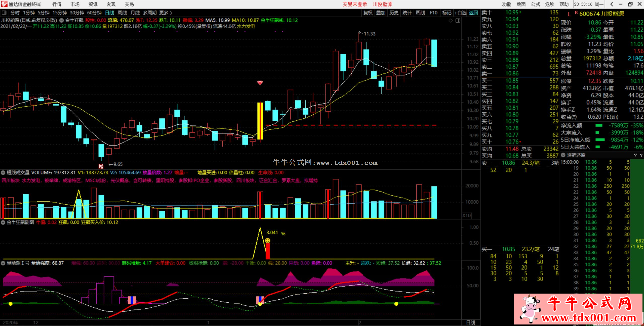Screen dimensions: 644x326
Task: Click the 历史 history button
Action: pos(394,13)
